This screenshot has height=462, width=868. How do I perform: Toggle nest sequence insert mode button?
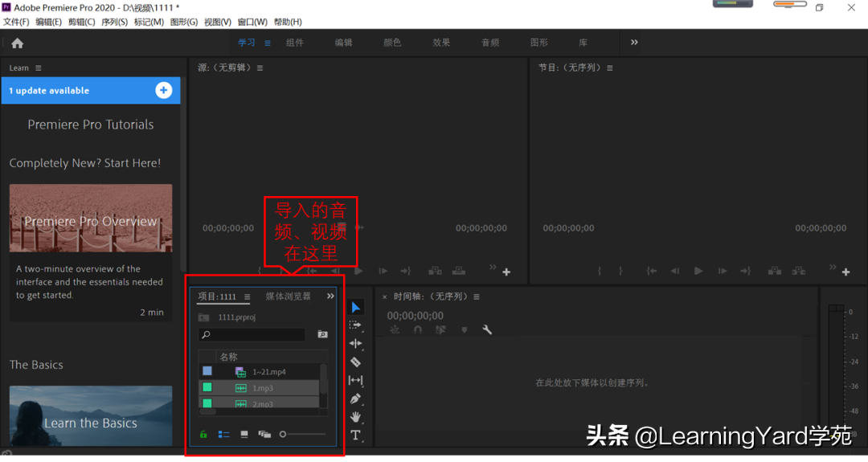coord(395,329)
